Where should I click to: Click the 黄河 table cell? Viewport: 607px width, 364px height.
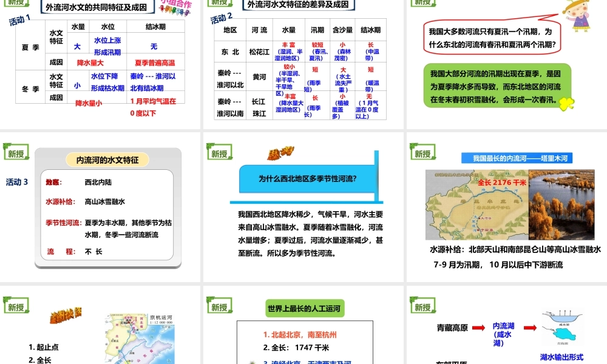tap(259, 77)
